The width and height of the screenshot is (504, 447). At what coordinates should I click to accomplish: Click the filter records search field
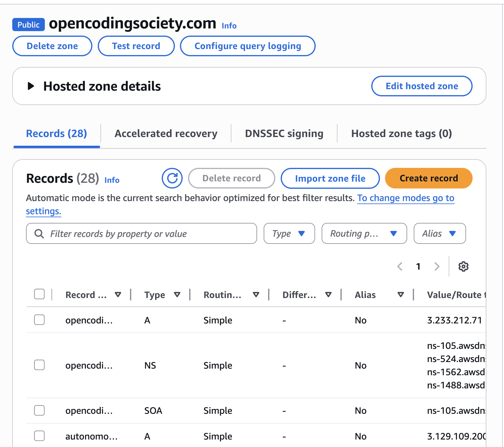pos(146,233)
